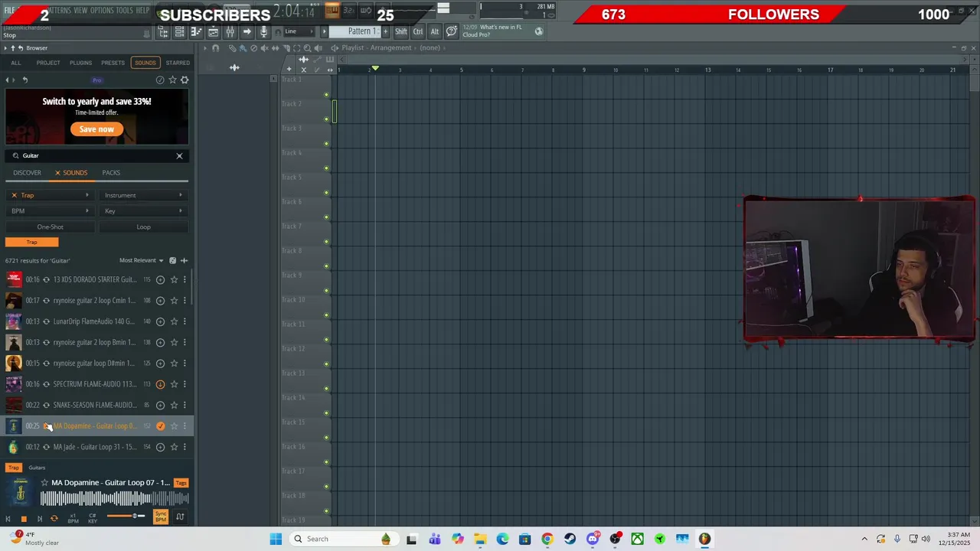Screen dimensions: 980x551
Task: Star the MA Dopamine loop in preview
Action: coord(44,483)
